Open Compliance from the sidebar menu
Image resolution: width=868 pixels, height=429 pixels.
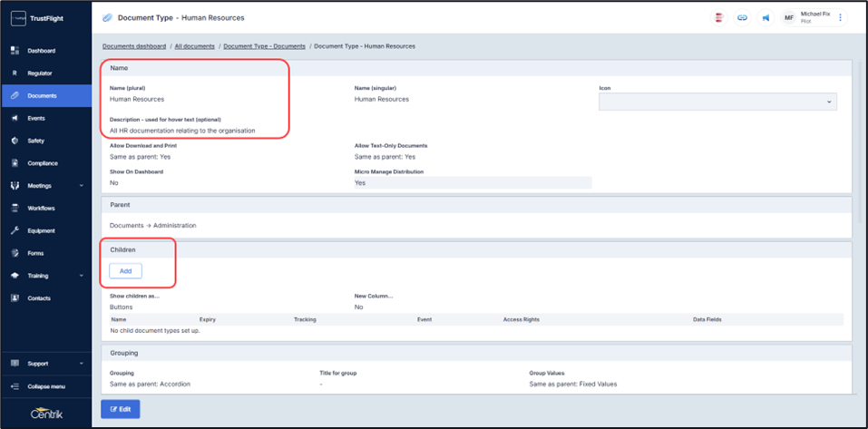[43, 163]
